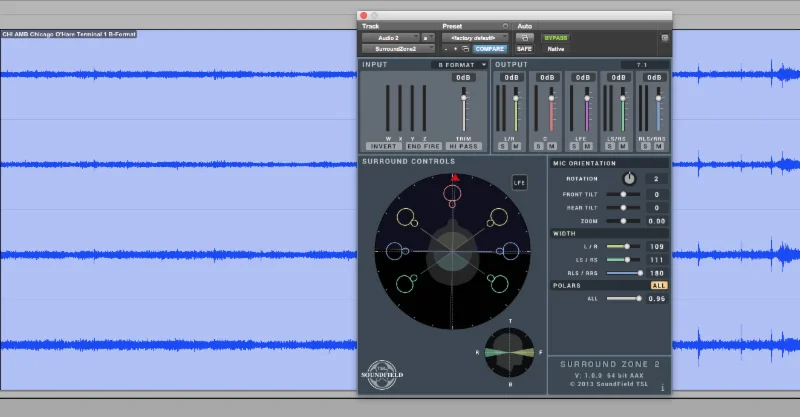
Task: Mute the C output channel
Action: (x=552, y=146)
